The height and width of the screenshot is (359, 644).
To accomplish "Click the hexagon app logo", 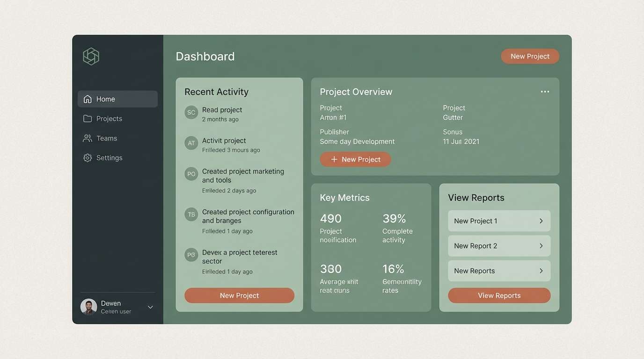I will point(90,56).
